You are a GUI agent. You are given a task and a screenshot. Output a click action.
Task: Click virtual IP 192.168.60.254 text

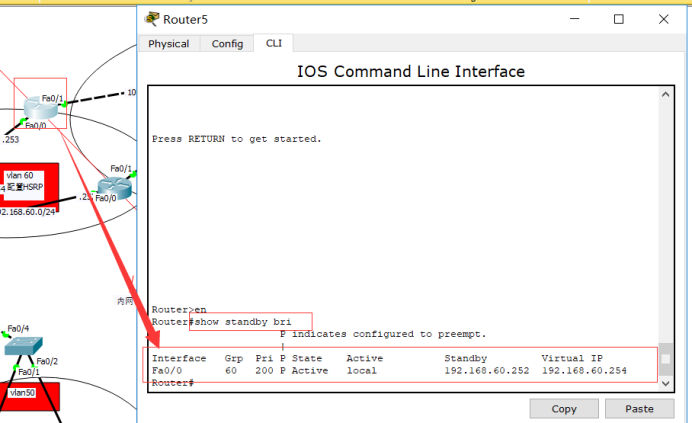pos(584,370)
